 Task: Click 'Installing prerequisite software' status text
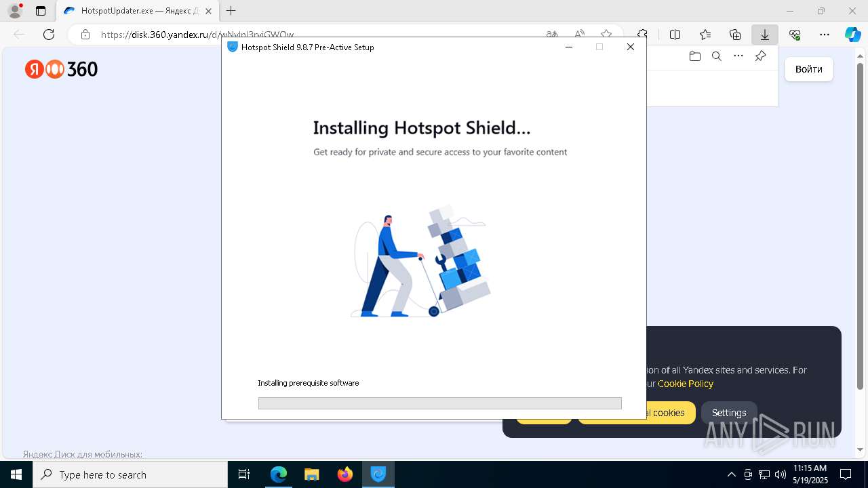click(309, 383)
